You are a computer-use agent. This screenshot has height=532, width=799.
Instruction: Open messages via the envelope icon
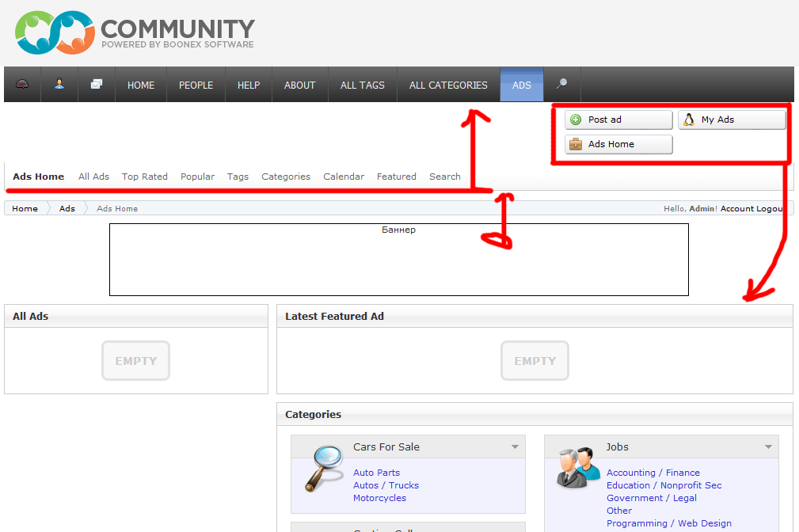click(96, 84)
